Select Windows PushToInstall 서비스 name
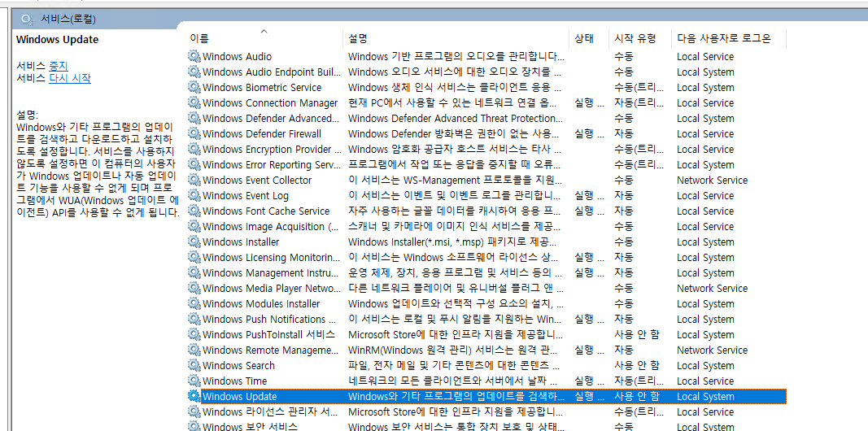868x431 pixels. [268, 335]
